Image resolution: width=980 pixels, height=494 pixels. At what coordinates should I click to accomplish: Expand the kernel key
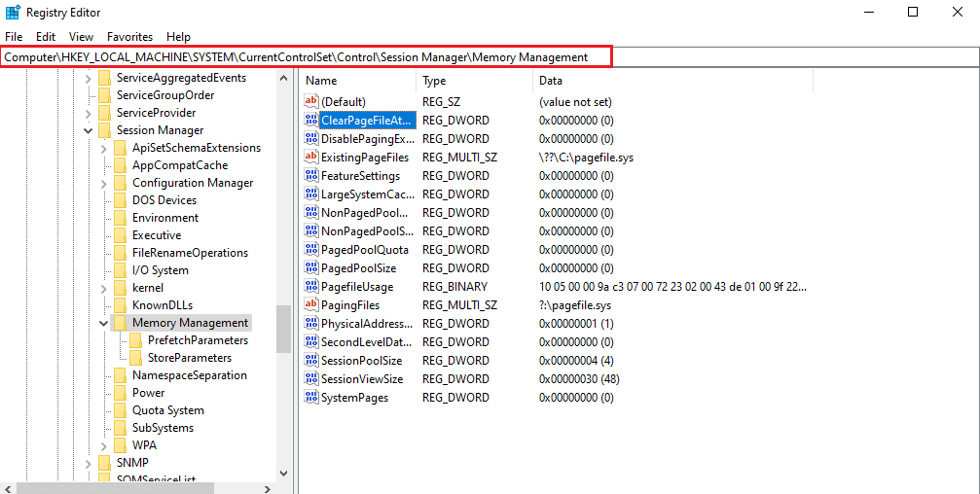pos(104,288)
